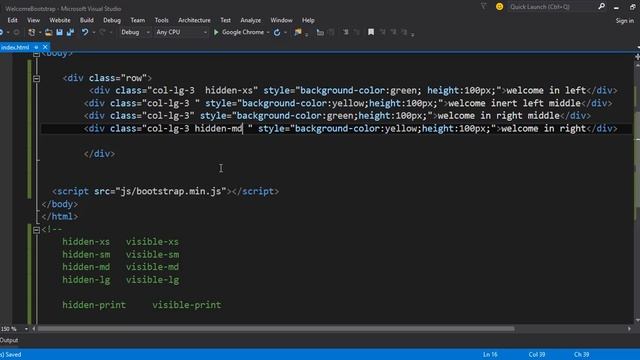Open the Website menu

pos(60,20)
